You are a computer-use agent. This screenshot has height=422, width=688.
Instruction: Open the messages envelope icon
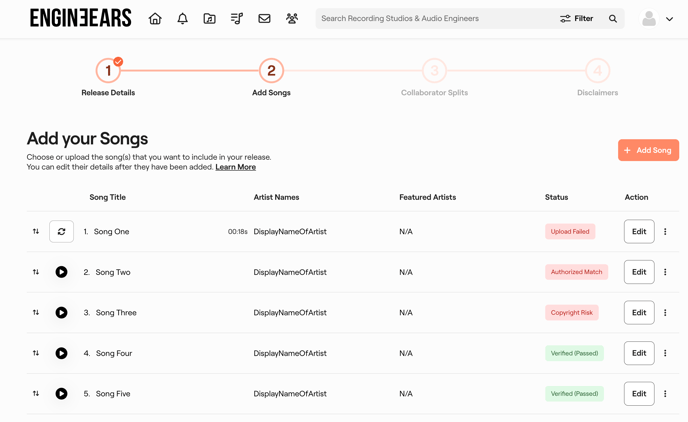[264, 19]
